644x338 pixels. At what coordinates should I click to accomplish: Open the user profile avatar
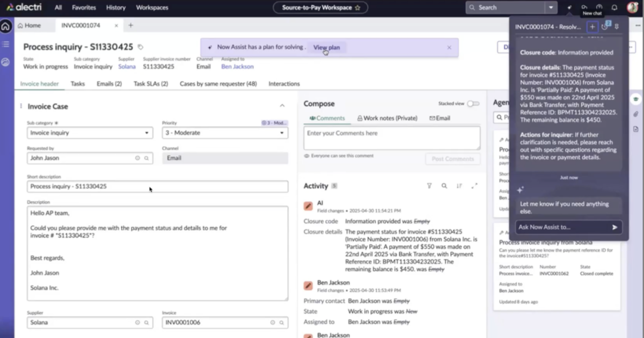(633, 8)
